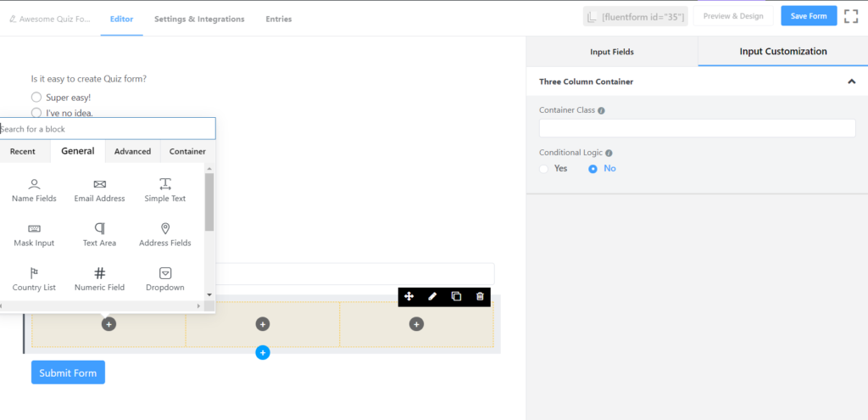Select Yes for Conditional Logic
This screenshot has width=868, height=420.
point(554,169)
